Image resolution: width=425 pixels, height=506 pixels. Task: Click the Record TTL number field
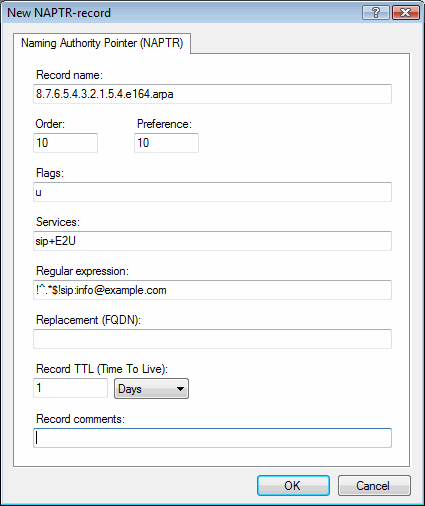point(70,388)
